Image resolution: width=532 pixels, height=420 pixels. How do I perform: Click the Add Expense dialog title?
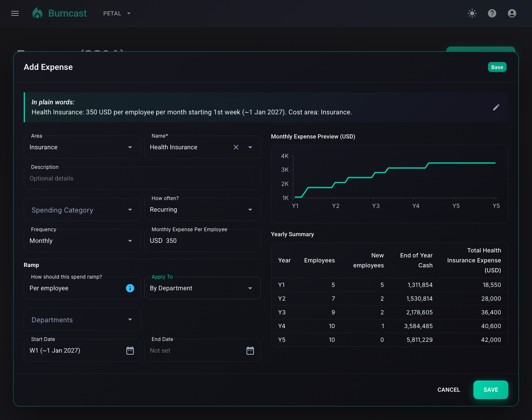pos(48,67)
